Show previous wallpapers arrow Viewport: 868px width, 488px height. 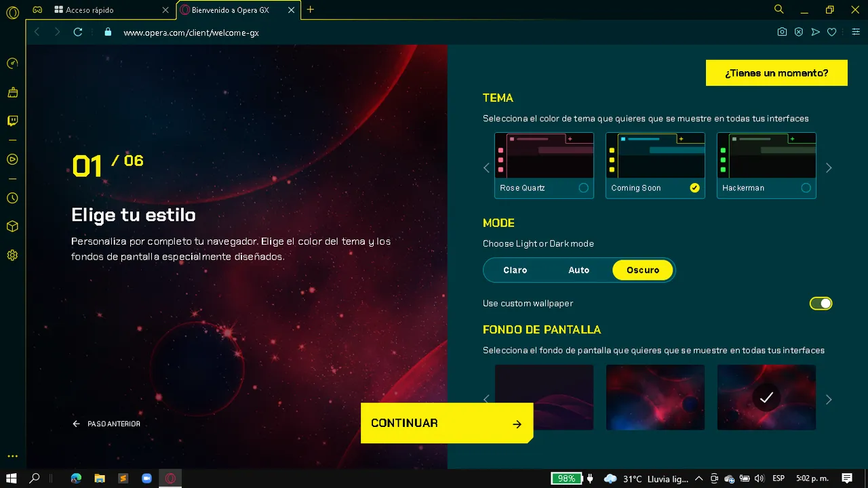tap(486, 399)
